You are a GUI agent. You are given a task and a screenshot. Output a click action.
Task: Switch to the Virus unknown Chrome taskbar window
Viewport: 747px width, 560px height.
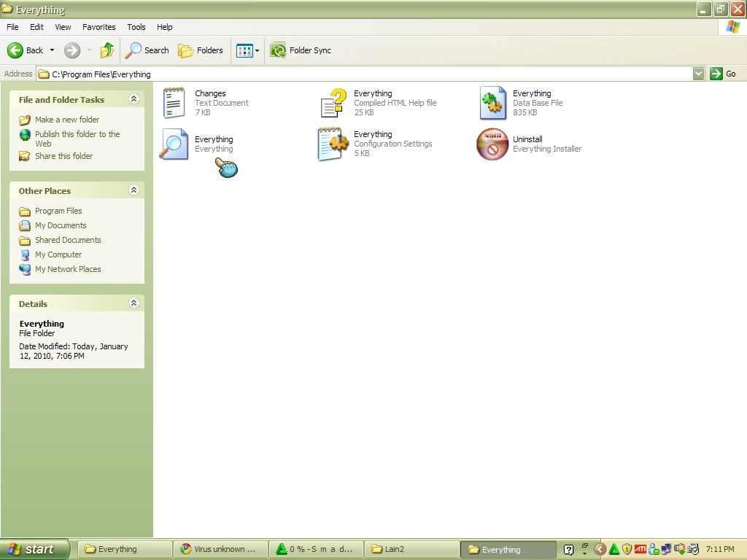[x=220, y=550]
